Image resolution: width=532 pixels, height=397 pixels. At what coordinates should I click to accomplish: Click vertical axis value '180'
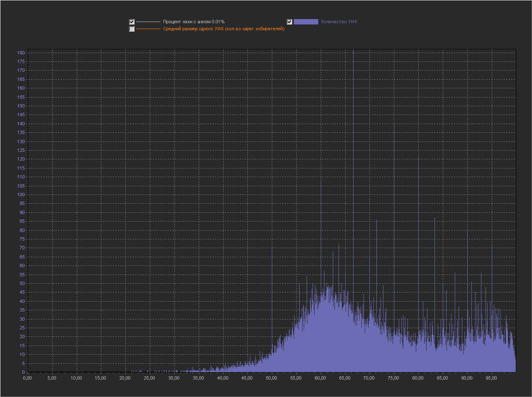(21, 53)
